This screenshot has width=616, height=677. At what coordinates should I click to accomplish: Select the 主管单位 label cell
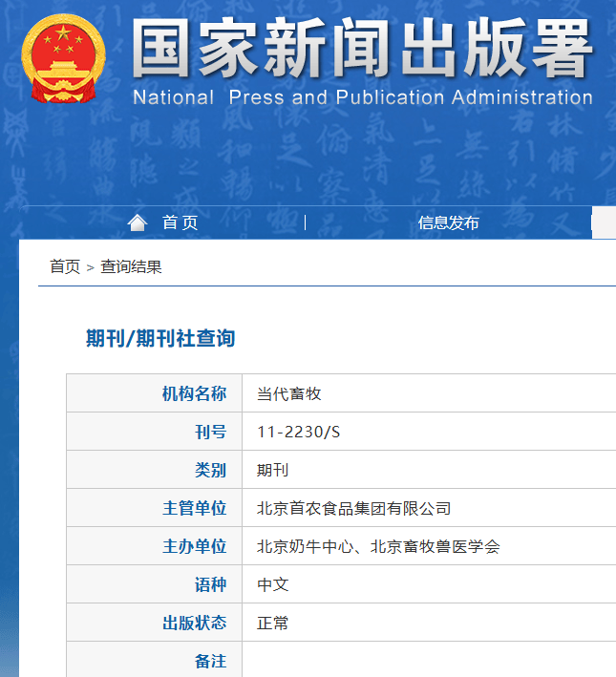pyautogui.click(x=154, y=508)
